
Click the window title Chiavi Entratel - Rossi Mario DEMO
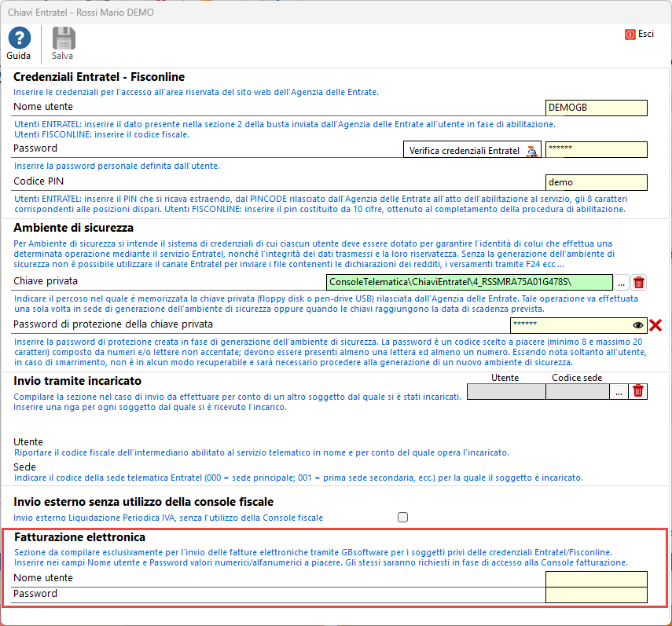[81, 13]
